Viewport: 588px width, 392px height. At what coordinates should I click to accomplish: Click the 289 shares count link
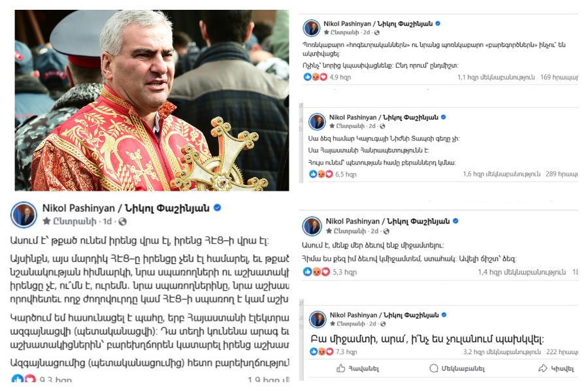[x=562, y=174]
